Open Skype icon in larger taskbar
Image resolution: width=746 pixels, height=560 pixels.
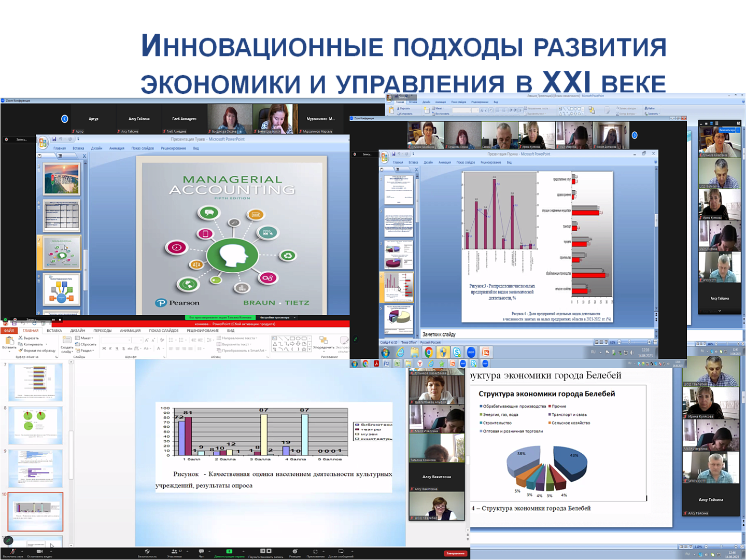coord(457,353)
